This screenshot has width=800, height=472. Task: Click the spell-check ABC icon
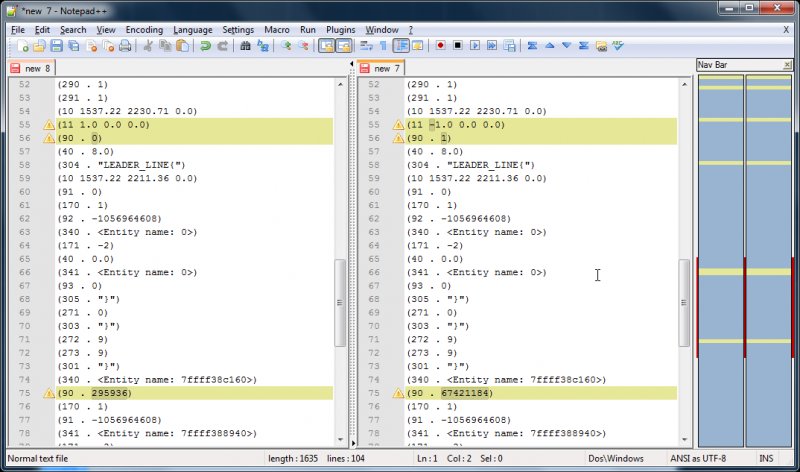[x=618, y=46]
